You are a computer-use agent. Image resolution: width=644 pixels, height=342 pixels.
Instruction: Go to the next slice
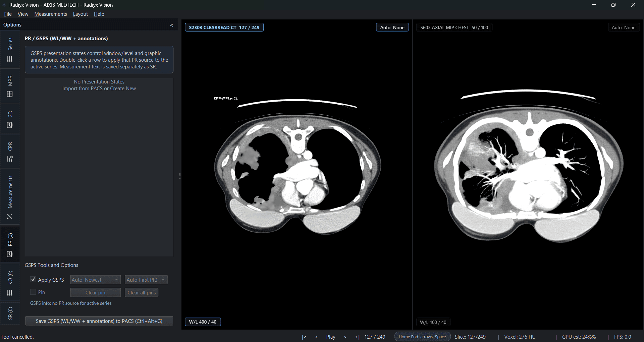[x=345, y=337]
